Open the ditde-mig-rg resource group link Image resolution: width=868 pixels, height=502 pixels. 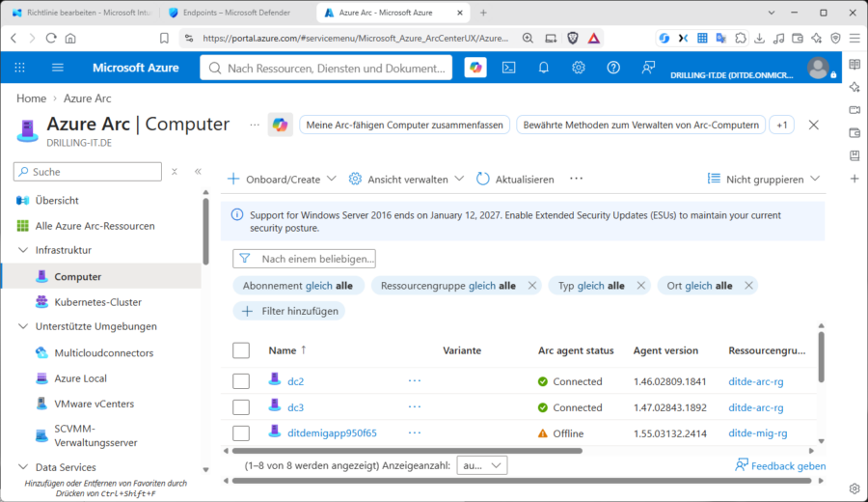[x=757, y=433]
